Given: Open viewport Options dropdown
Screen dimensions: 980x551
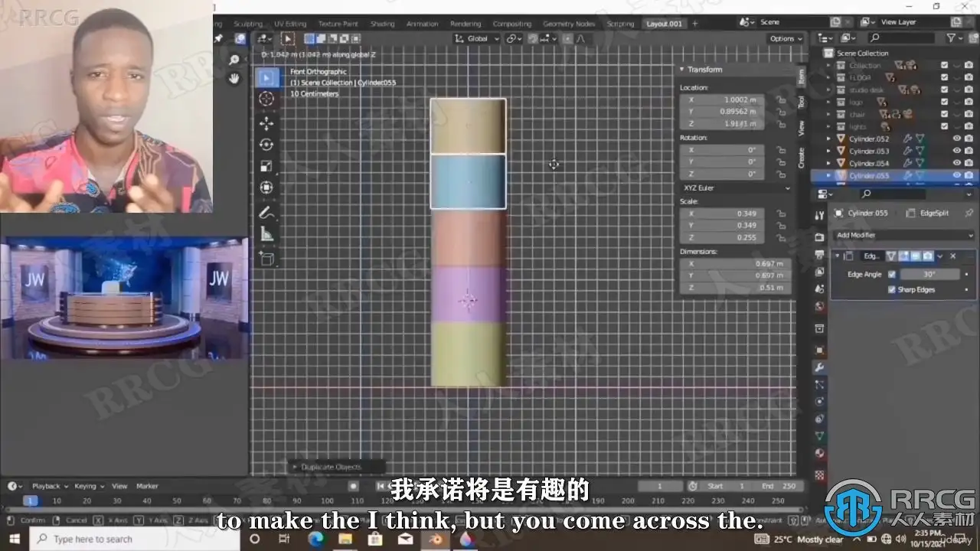Looking at the screenshot, I should [786, 38].
